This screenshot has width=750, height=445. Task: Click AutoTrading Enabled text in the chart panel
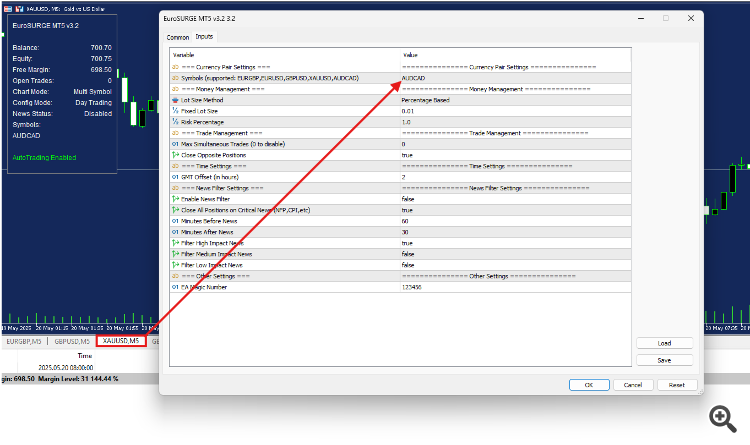tap(44, 157)
